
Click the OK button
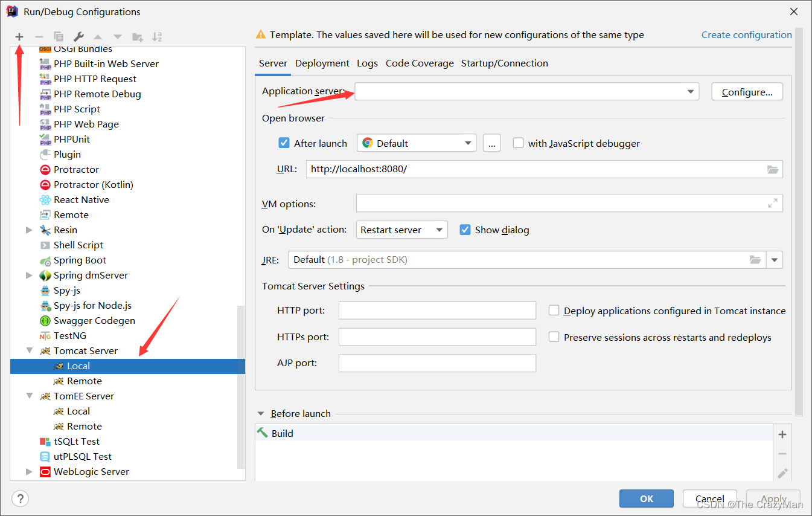tap(647, 498)
